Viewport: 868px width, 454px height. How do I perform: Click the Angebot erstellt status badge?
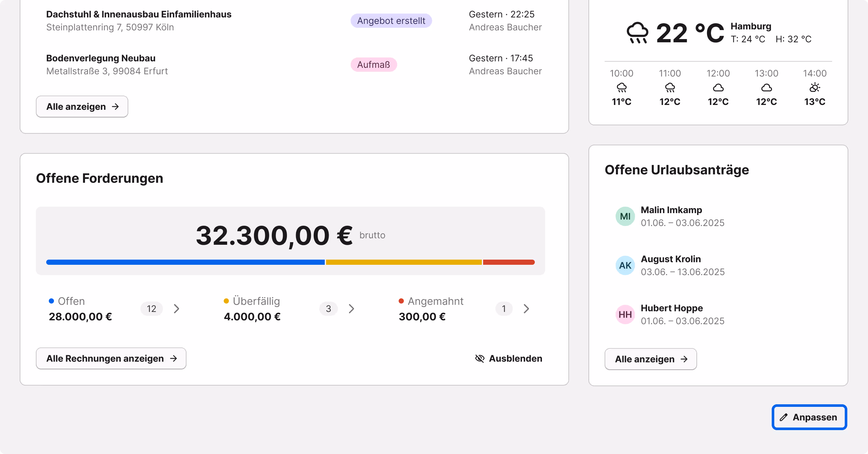click(x=391, y=21)
